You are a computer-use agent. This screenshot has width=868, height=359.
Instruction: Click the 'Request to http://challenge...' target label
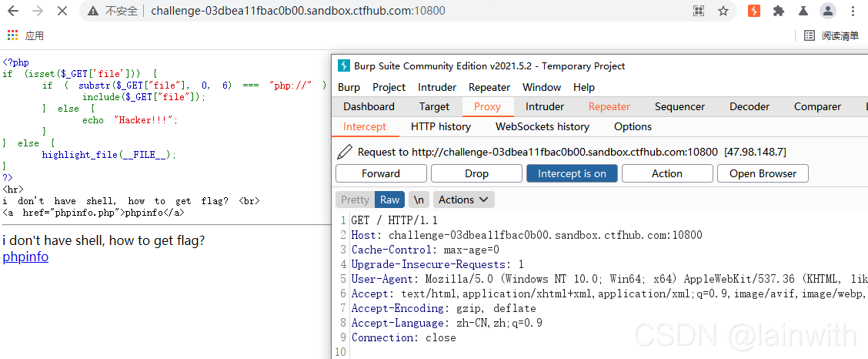572,152
